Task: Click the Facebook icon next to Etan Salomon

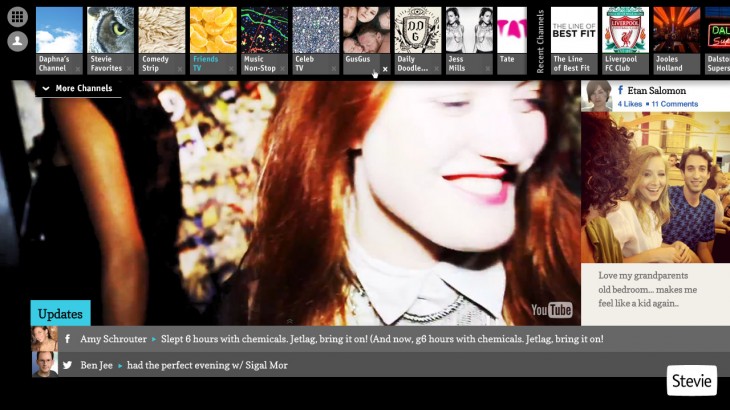Action: tap(621, 90)
